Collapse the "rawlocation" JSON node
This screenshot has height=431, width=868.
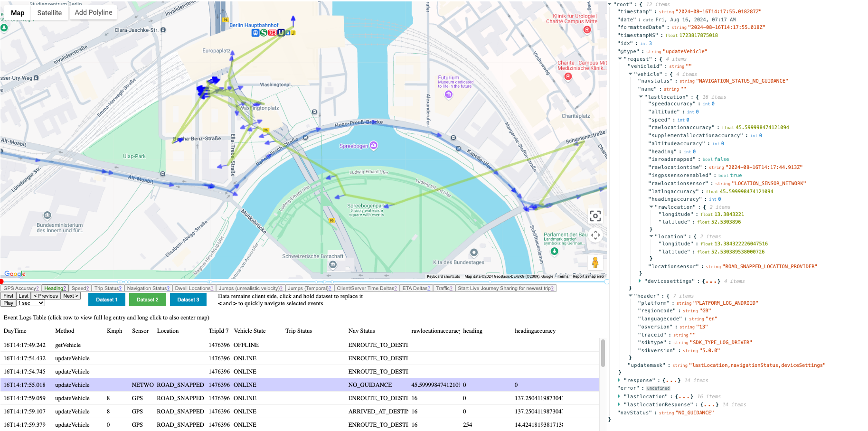tap(651, 207)
